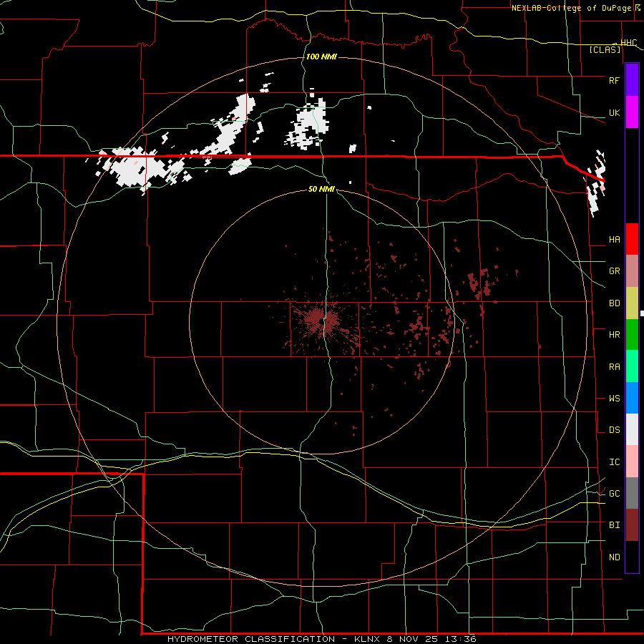The image size is (644, 644).
Task: Click the 'GC' legend label text
Action: 614,494
